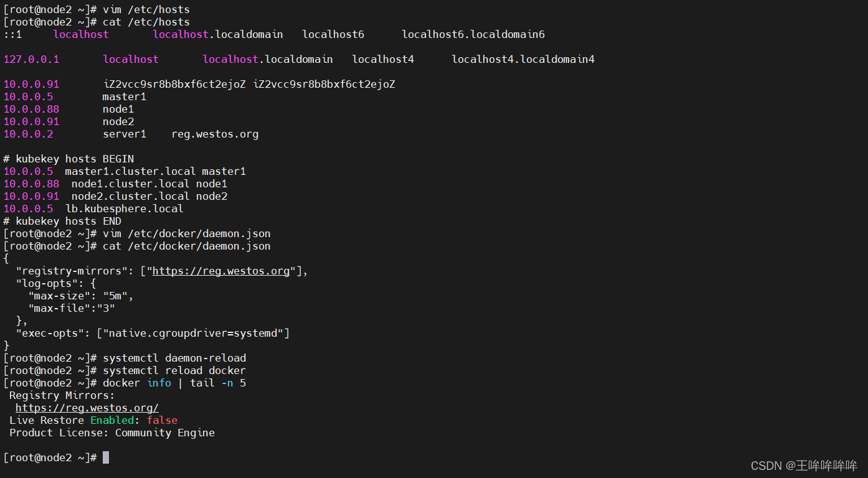This screenshot has width=868, height=478.
Task: Click 'reg.westos.org' on the server1 line
Action: coord(215,134)
